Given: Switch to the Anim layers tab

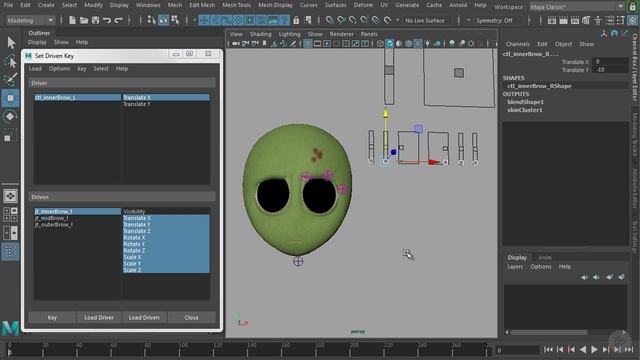Looking at the screenshot, I should [x=544, y=258].
